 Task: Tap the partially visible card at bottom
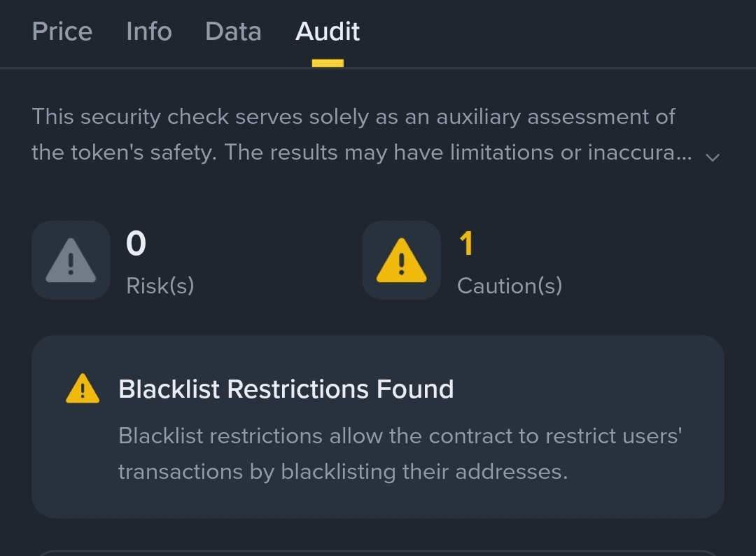click(x=378, y=552)
